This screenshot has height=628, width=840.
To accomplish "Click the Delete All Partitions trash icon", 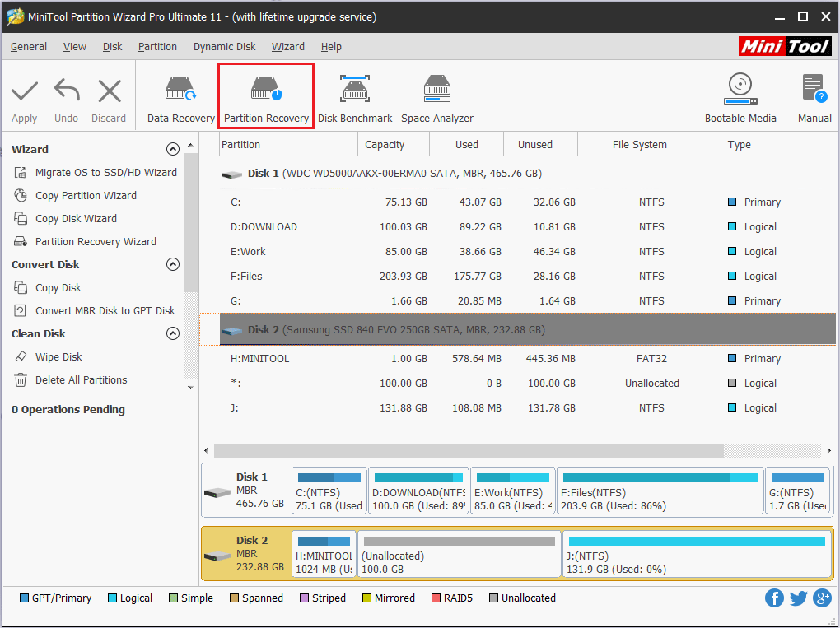I will [21, 379].
